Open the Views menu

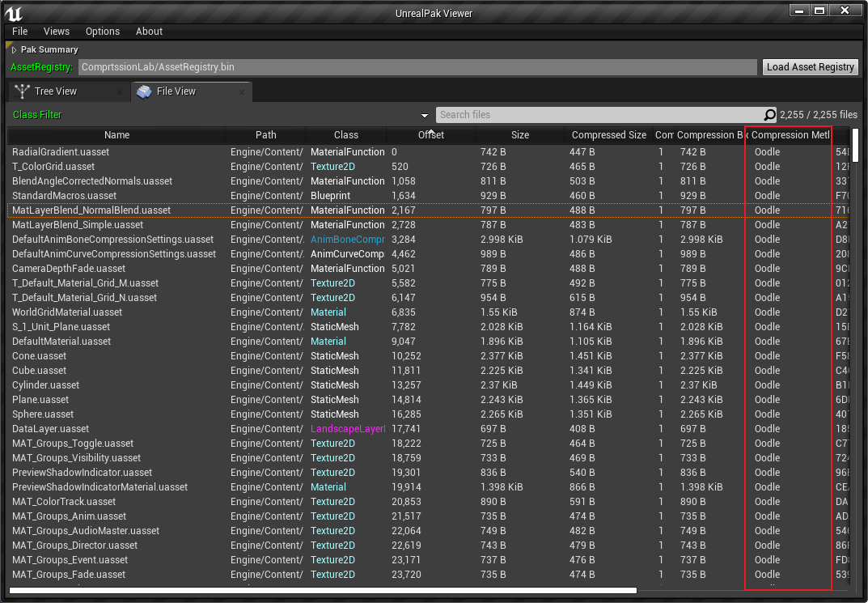coord(57,32)
